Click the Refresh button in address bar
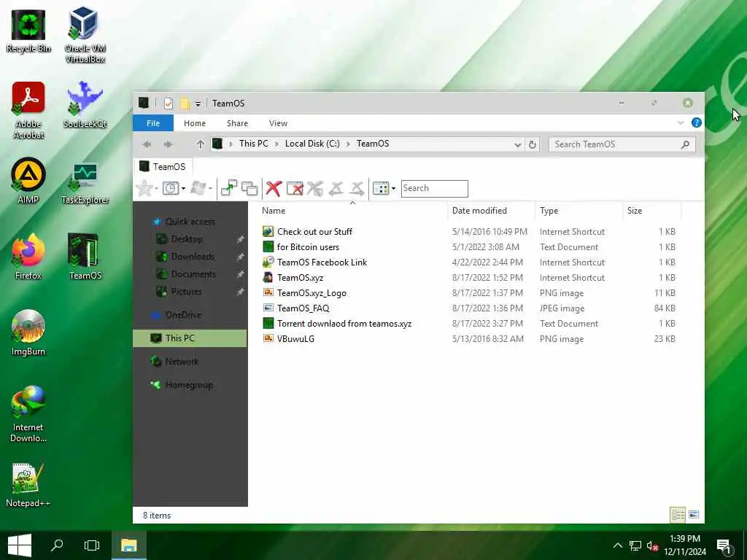The height and width of the screenshot is (560, 747). tap(533, 144)
